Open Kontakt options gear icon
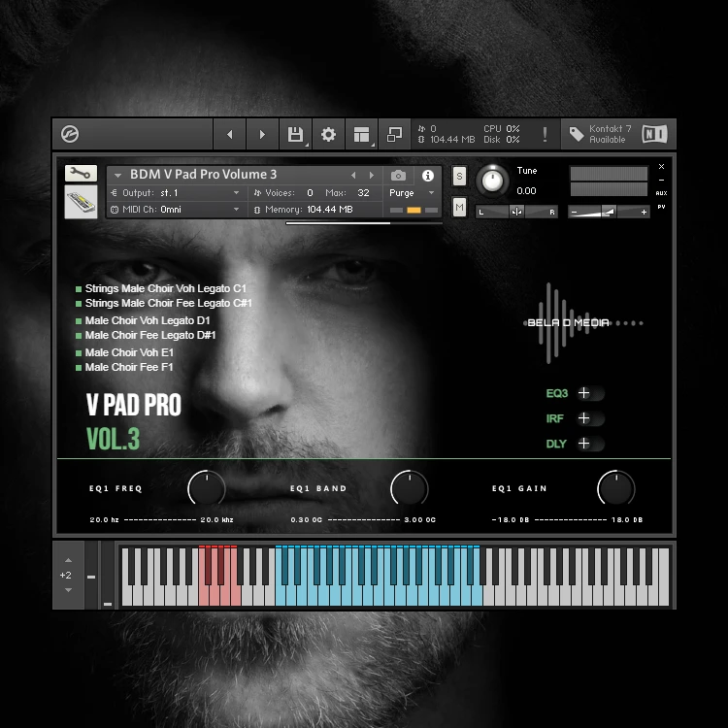 pyautogui.click(x=328, y=134)
